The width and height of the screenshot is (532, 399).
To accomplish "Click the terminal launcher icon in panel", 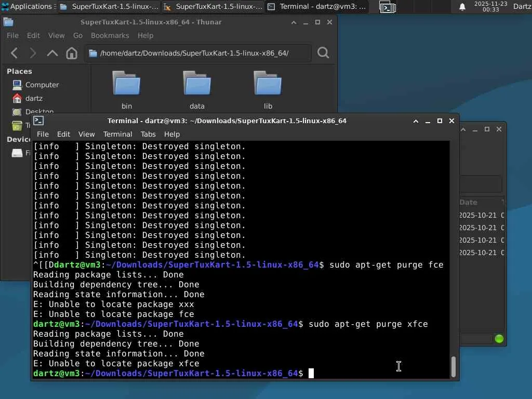I will click(387, 7).
